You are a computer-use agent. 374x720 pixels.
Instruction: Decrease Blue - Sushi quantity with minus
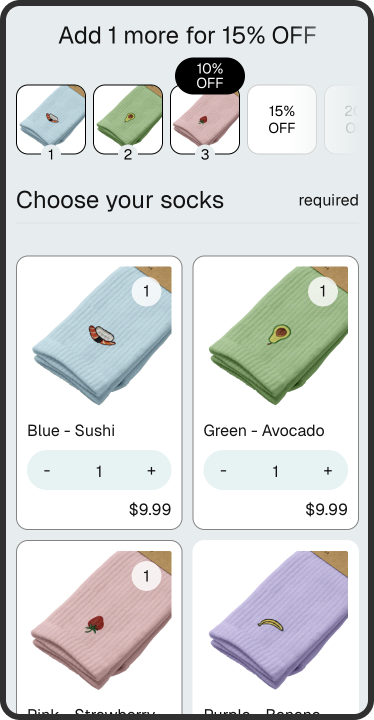point(47,471)
